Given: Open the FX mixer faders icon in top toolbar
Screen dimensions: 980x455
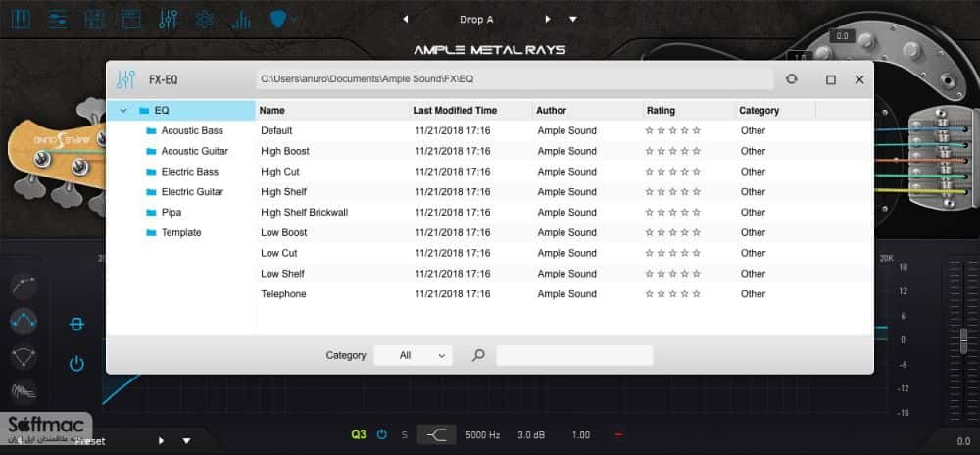Looking at the screenshot, I should [x=169, y=20].
